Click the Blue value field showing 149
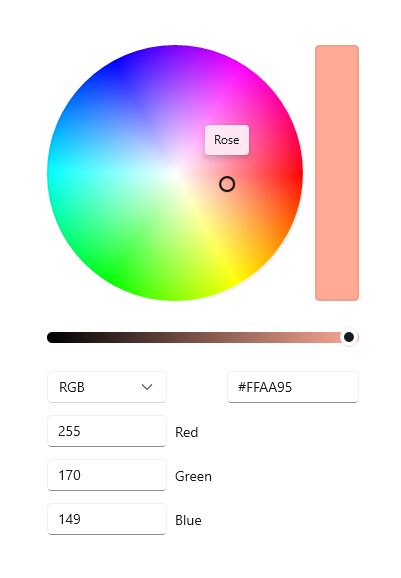 coord(107,519)
